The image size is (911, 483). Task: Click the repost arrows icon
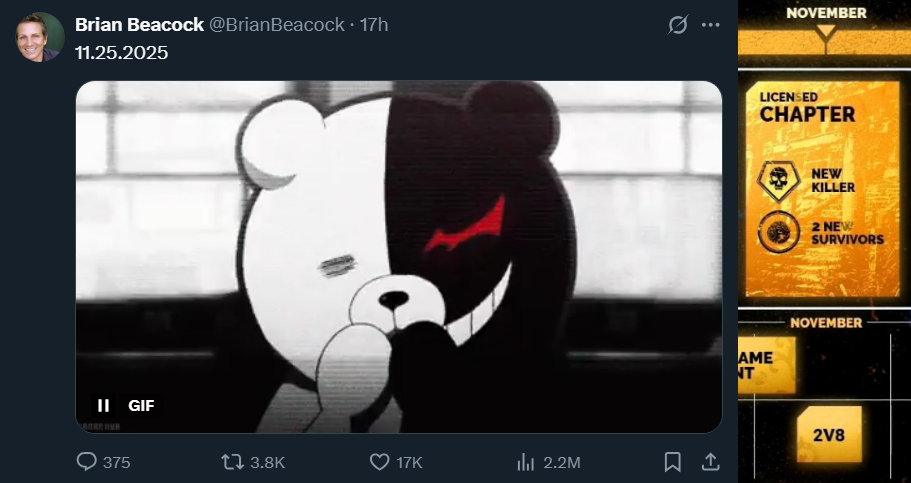(232, 462)
